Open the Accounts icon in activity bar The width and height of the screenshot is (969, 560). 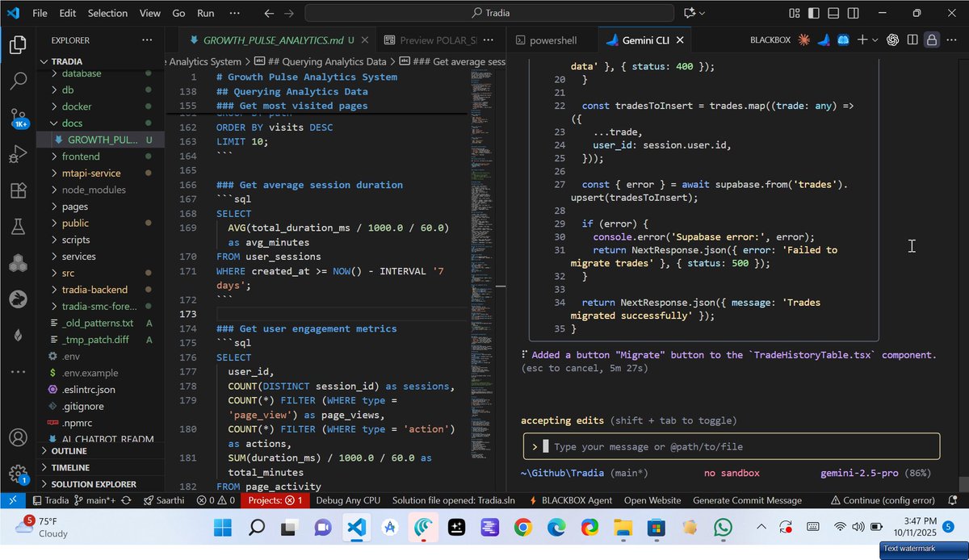click(18, 438)
